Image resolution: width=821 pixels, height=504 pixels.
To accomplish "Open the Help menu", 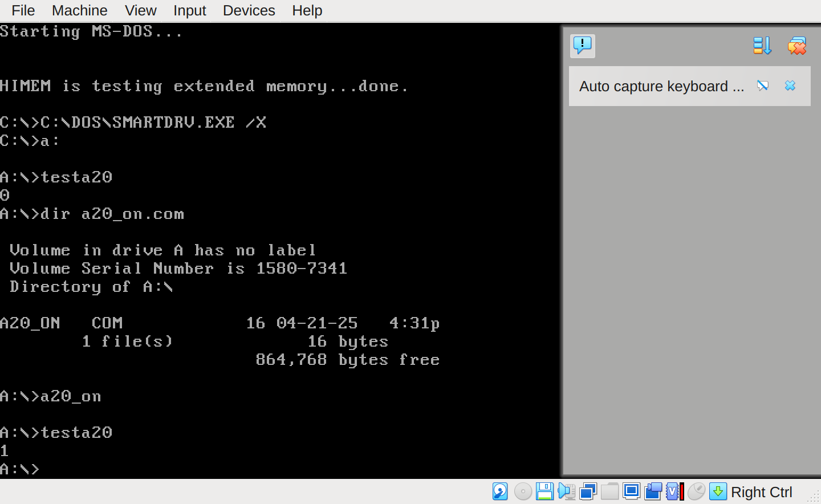I will (x=307, y=10).
